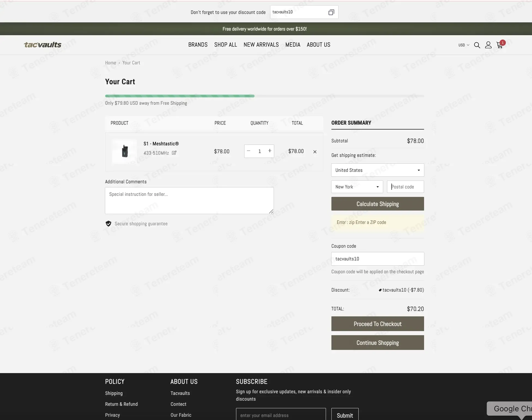The height and width of the screenshot is (420, 532).
Task: Open the United States country dropdown
Action: coord(377,170)
